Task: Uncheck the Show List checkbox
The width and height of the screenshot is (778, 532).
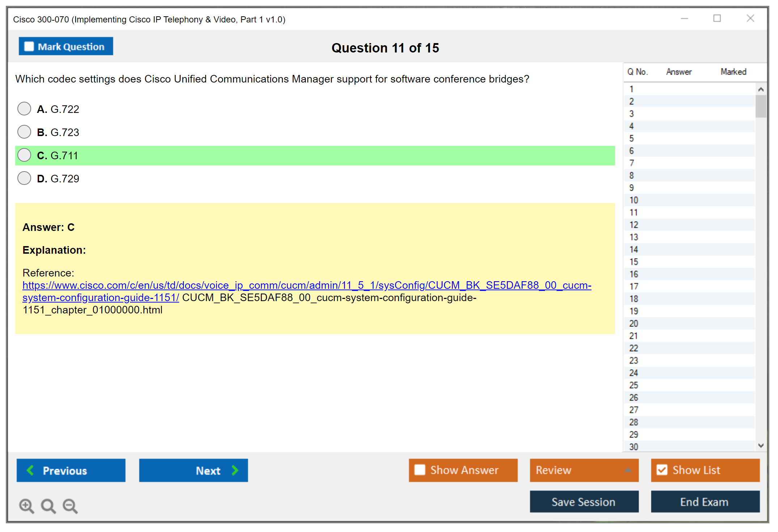Action: click(662, 470)
